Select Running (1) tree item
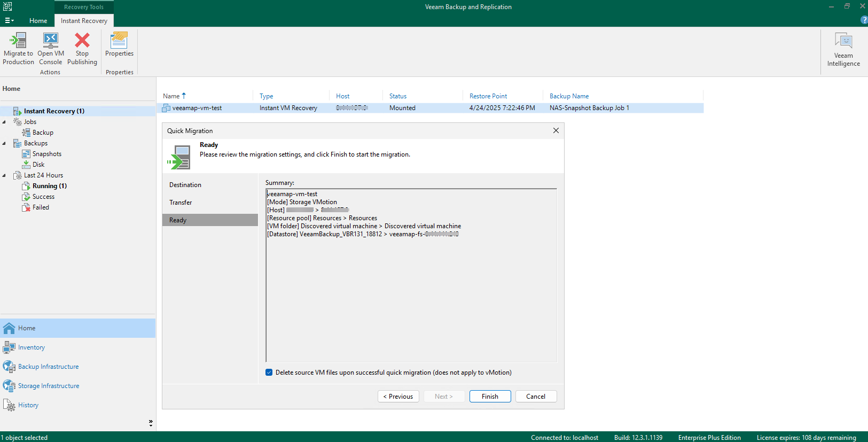This screenshot has width=868, height=442. 50,186
